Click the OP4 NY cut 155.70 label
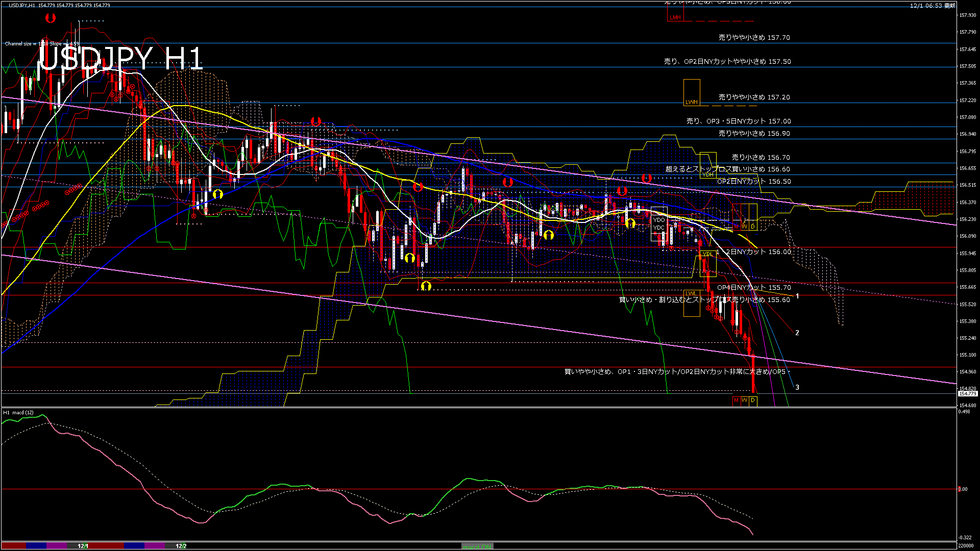980x551 pixels. pyautogui.click(x=753, y=288)
